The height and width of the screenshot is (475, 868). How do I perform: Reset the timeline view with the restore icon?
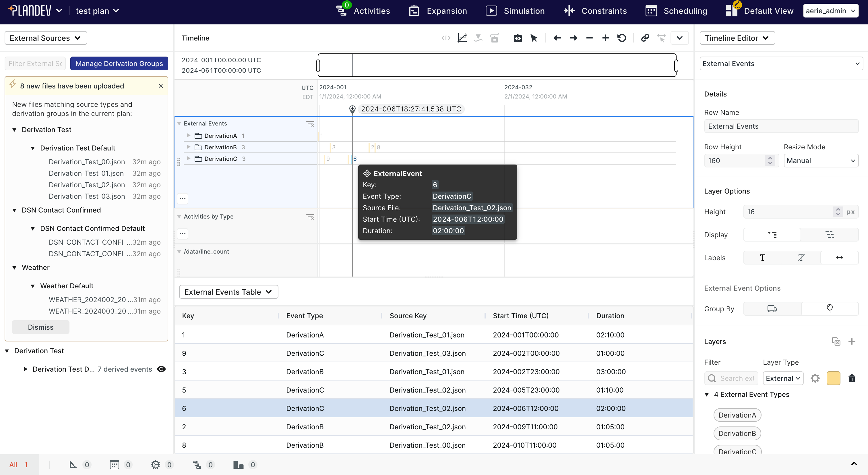pos(622,38)
